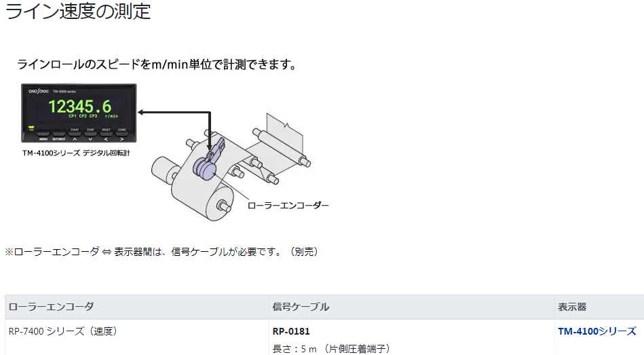
Task: Click the 信号ケーブル column header
Action: coord(301,307)
